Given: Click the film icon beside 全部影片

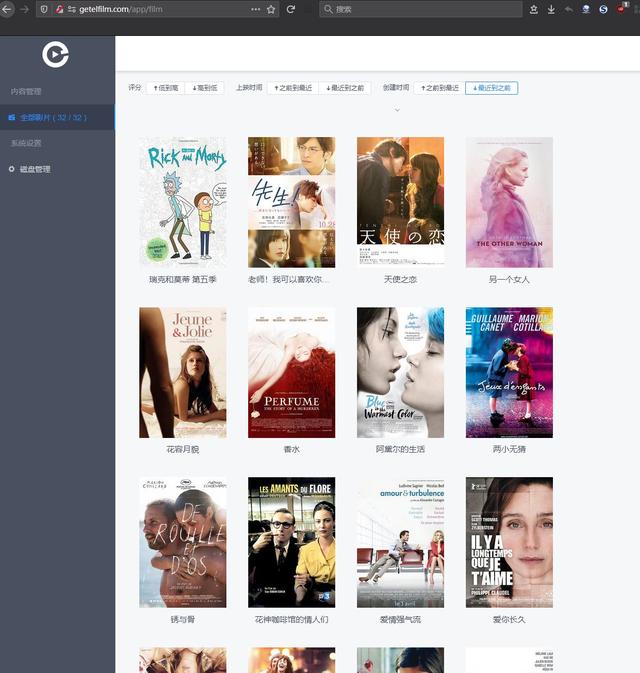Looking at the screenshot, I should click(x=12, y=117).
